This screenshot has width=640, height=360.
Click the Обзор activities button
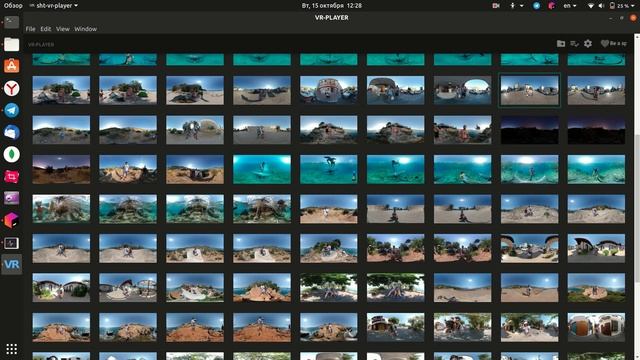(13, 6)
